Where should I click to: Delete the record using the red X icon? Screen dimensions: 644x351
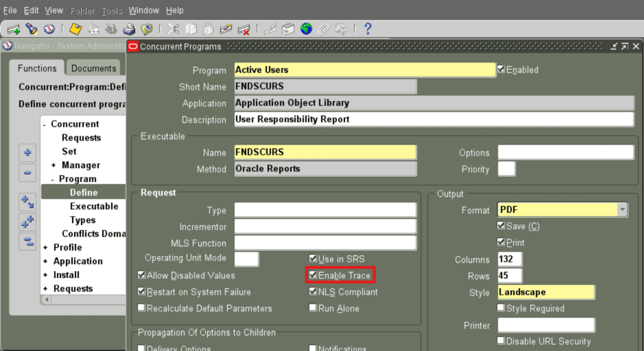click(243, 29)
